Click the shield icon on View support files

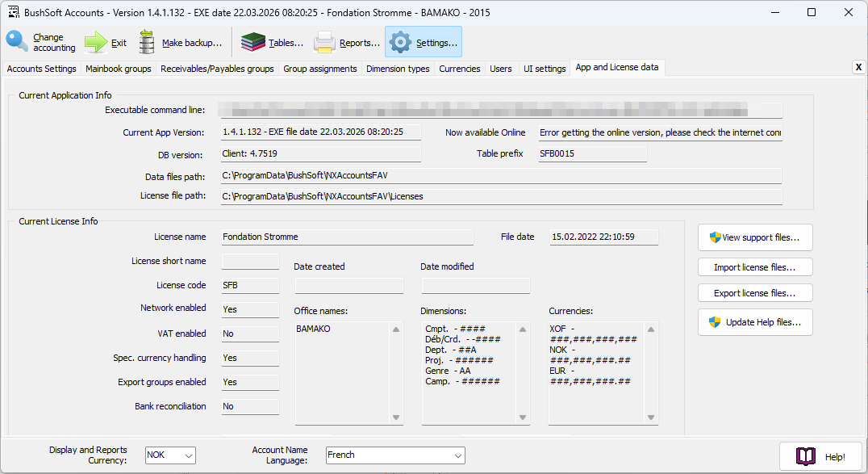pyautogui.click(x=716, y=237)
